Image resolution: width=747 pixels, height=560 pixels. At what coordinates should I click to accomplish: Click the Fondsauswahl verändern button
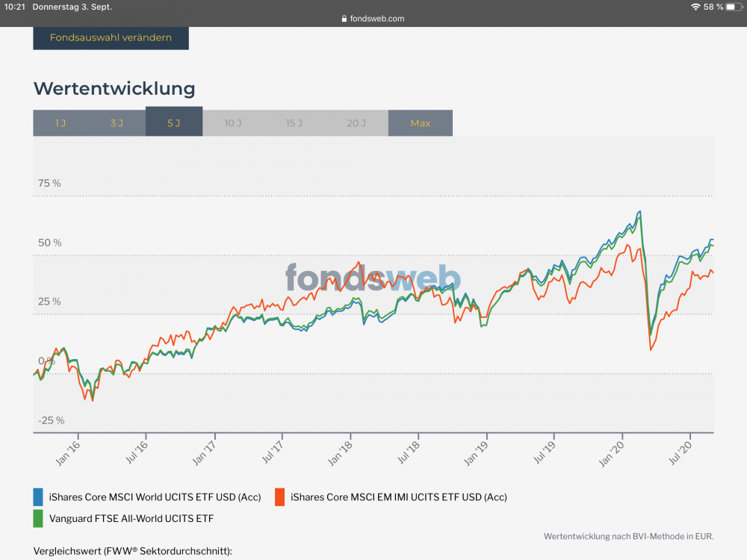click(111, 38)
